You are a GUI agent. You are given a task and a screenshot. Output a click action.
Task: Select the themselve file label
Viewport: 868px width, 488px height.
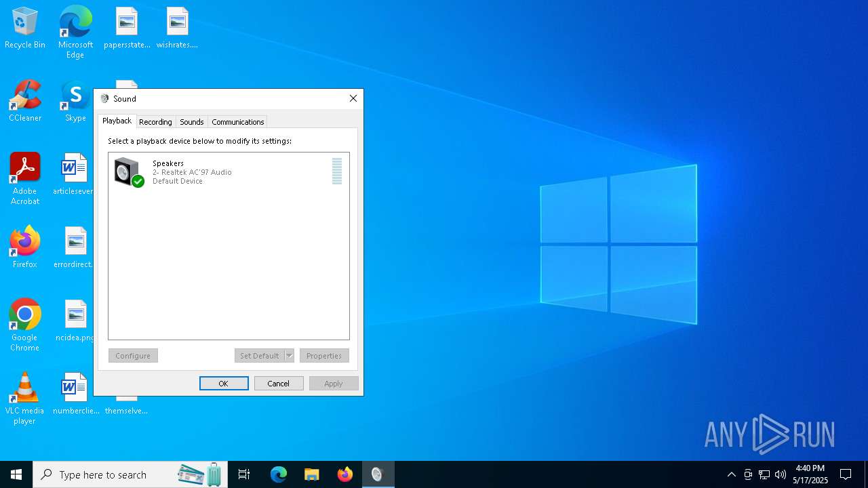point(126,411)
